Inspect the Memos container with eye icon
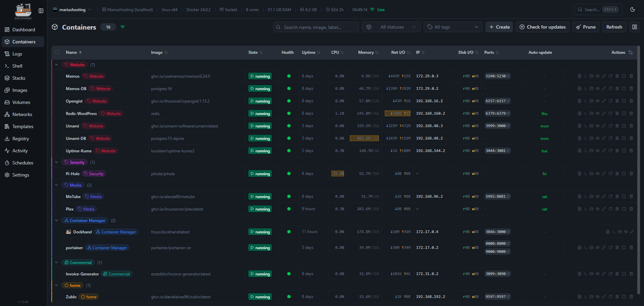Image resolution: width=644 pixels, height=306 pixels. tap(598, 76)
